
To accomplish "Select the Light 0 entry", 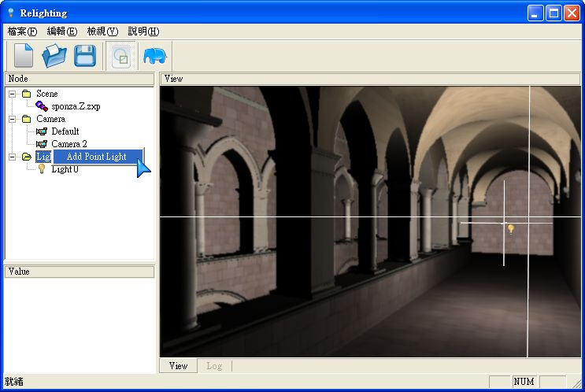I will (65, 169).
